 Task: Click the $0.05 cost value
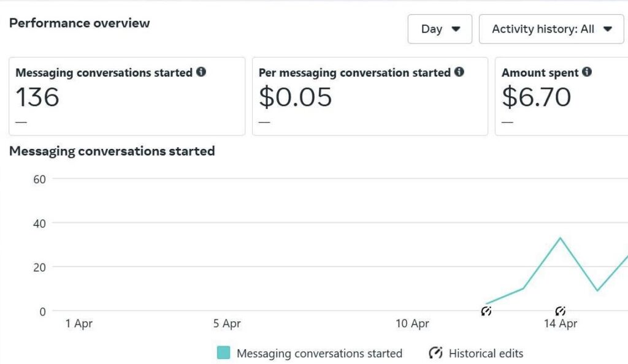(295, 97)
